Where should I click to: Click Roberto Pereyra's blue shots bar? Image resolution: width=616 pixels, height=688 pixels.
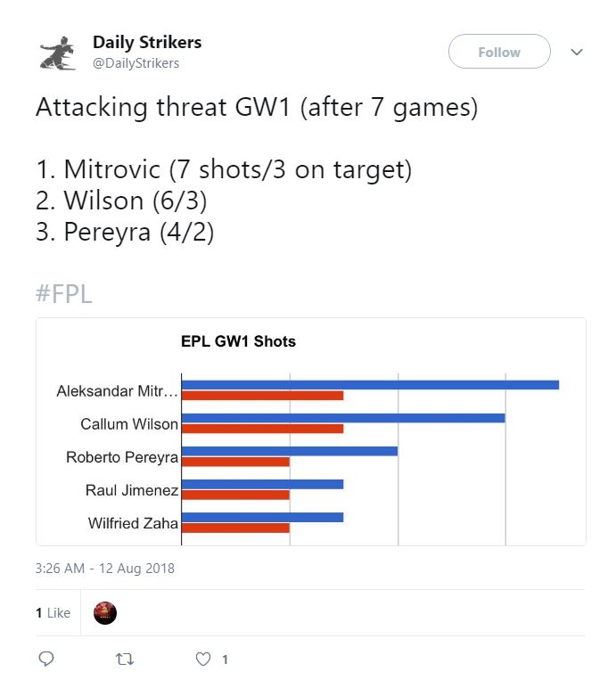tap(290, 451)
